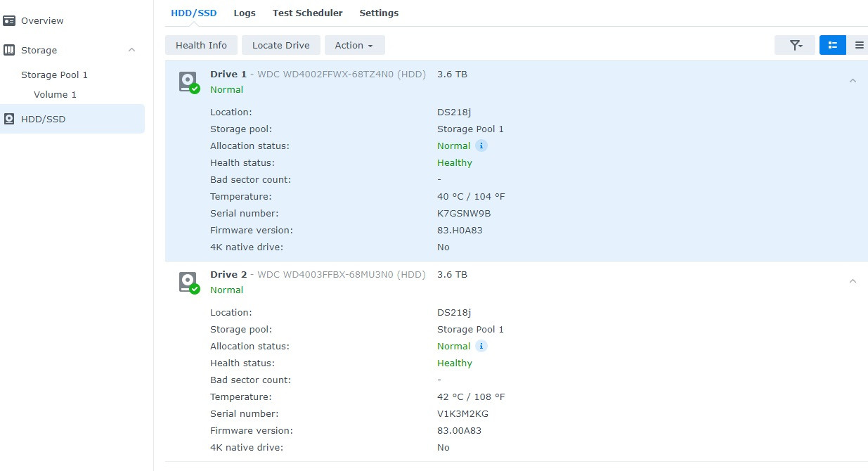This screenshot has width=868, height=471.
Task: Click Drive 1 allocation status info icon
Action: click(481, 146)
